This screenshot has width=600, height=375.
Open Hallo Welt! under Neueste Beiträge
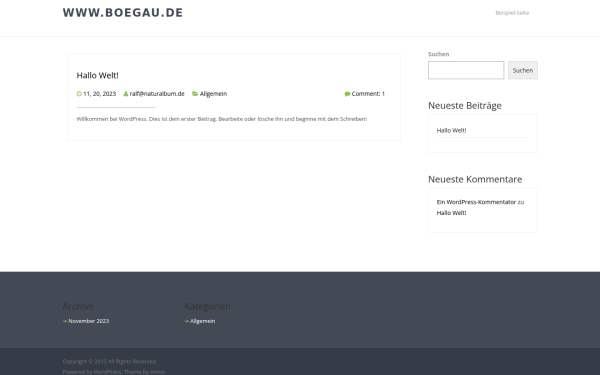point(451,130)
